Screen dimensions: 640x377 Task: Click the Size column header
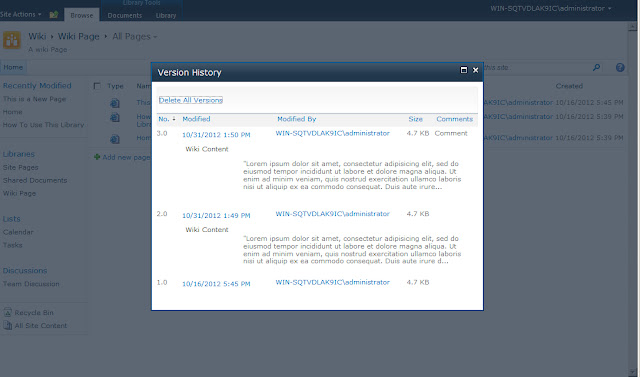click(x=416, y=119)
